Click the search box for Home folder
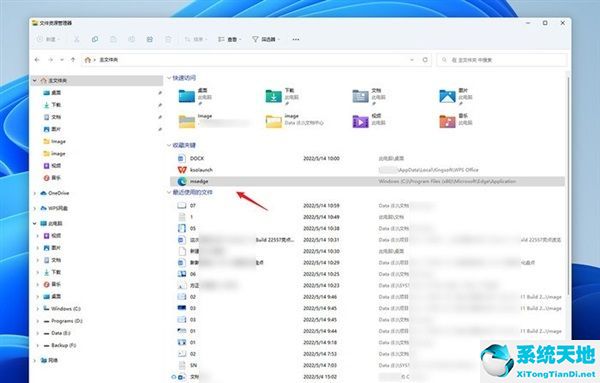The width and height of the screenshot is (600, 383). (501, 60)
